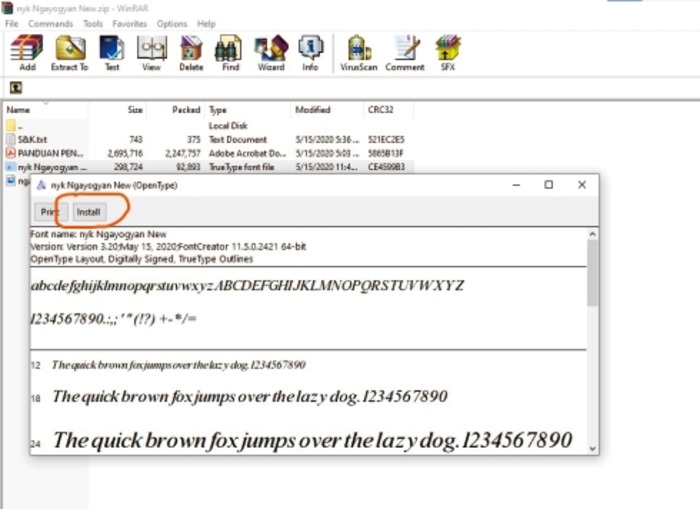Click the font viewer vertical scrollbar thumb
This screenshot has width=700, height=509.
(592, 273)
